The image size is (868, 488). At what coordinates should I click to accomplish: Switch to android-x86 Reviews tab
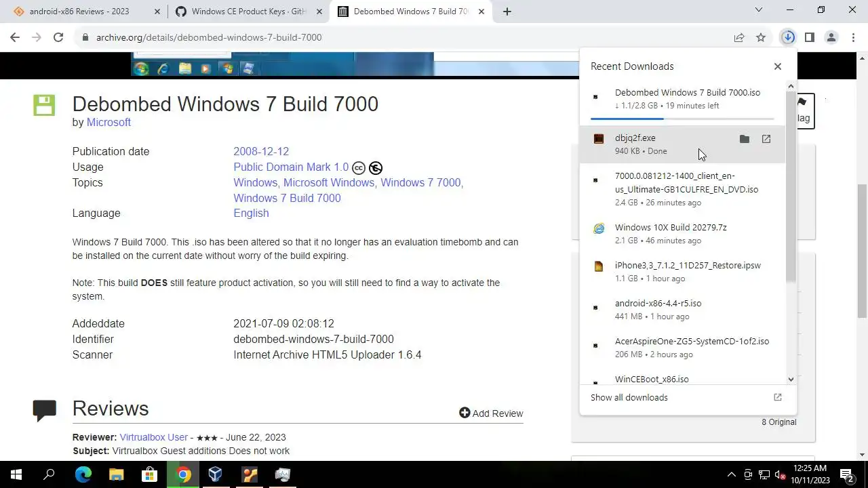pyautogui.click(x=79, y=12)
